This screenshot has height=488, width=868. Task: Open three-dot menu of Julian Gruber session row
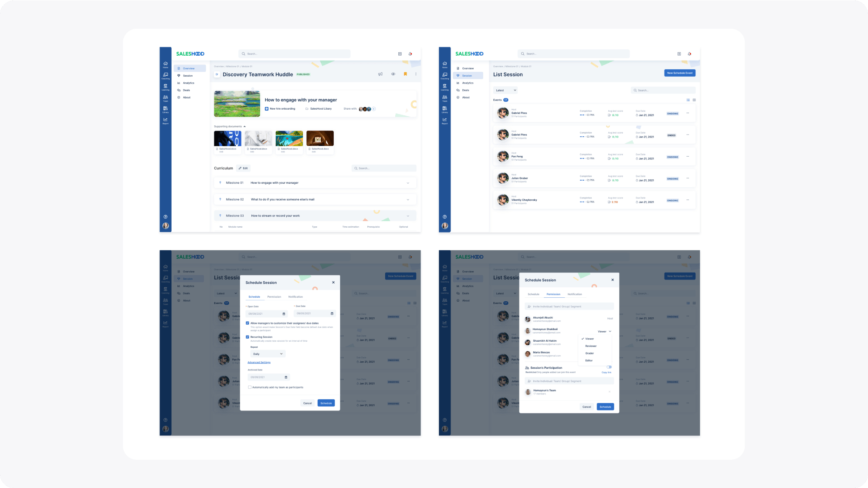tap(688, 178)
